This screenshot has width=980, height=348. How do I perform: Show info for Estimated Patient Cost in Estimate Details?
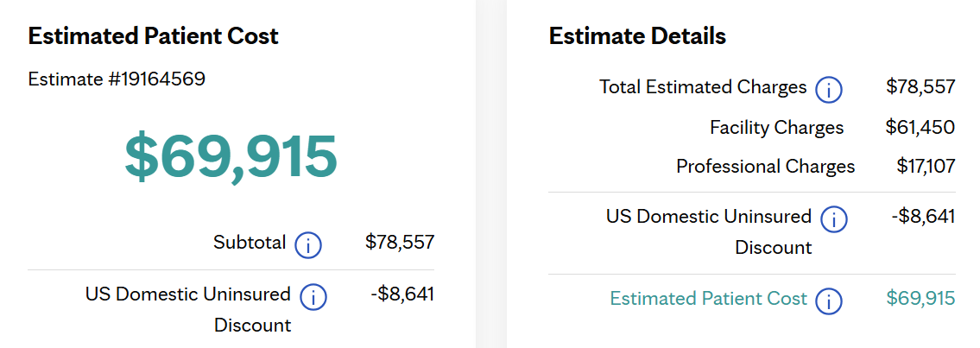tap(829, 301)
